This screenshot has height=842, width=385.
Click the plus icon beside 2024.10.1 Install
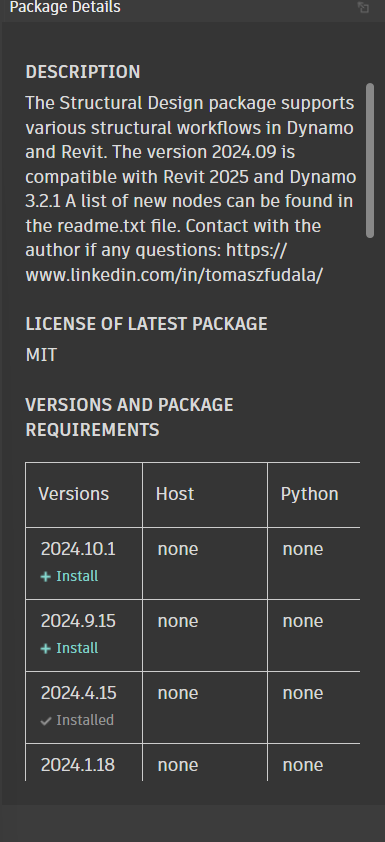click(x=46, y=577)
